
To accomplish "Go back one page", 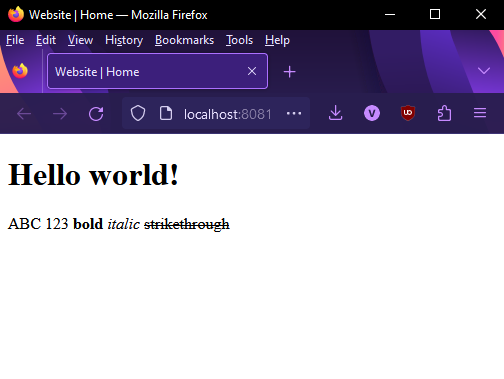I will [x=24, y=114].
